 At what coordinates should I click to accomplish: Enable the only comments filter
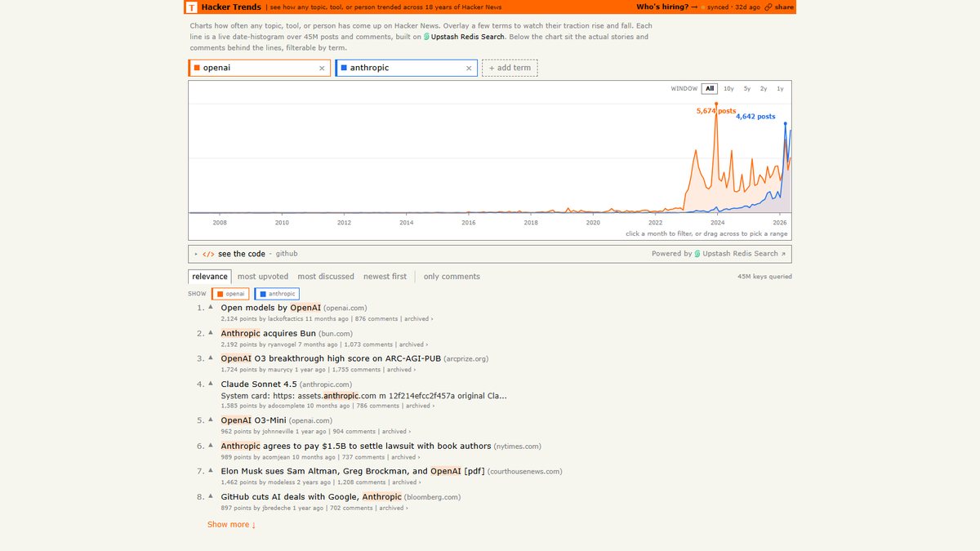(x=452, y=277)
